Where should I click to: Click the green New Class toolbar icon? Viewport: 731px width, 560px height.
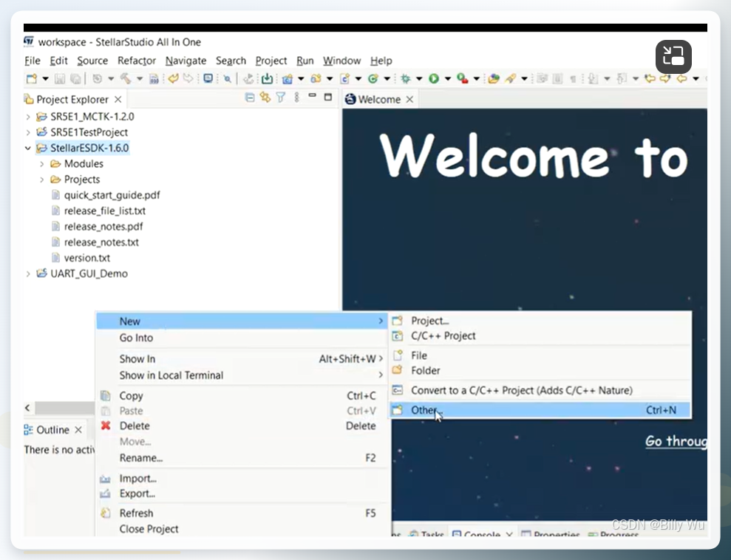373,79
